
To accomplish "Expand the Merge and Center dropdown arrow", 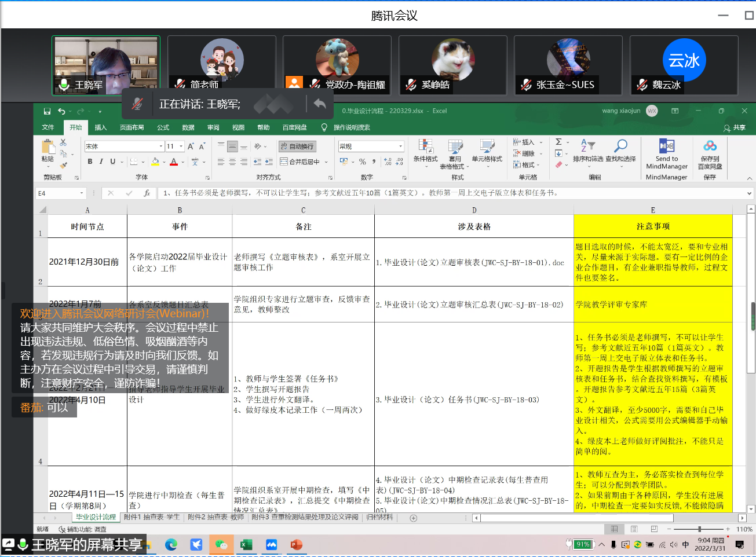I will [x=326, y=162].
